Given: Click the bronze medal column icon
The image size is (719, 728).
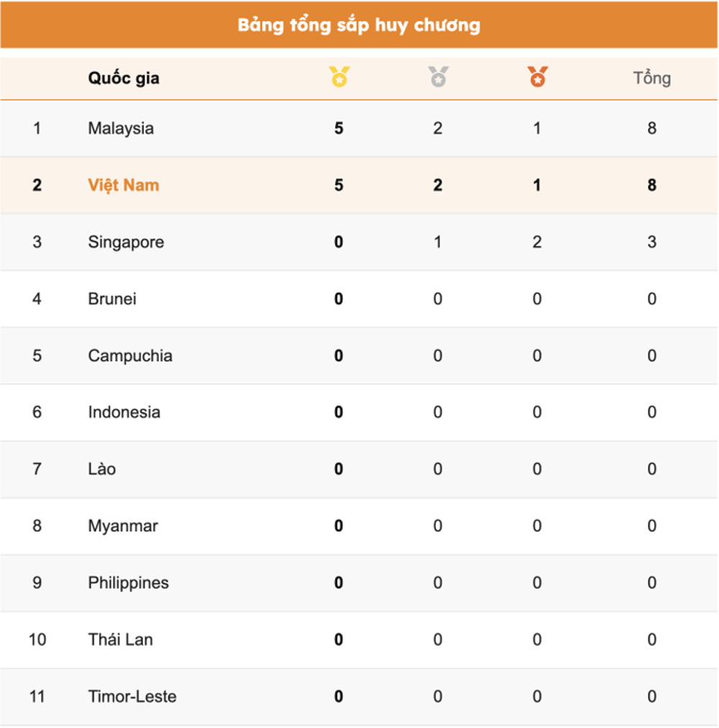Looking at the screenshot, I should 537,77.
